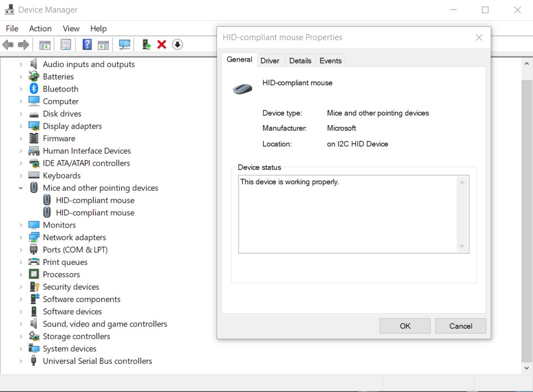Select the Scan for hardware changes icon

[x=125, y=45]
